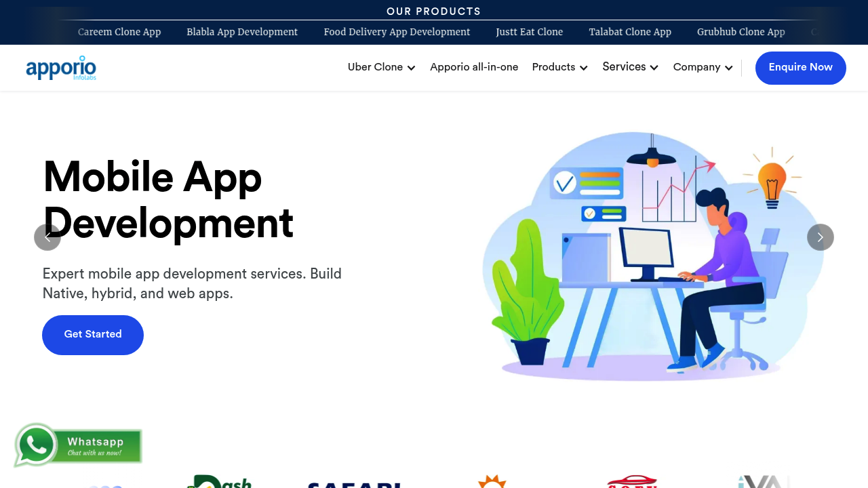
Task: Open the WhatsApp chat widget
Action: (x=78, y=446)
